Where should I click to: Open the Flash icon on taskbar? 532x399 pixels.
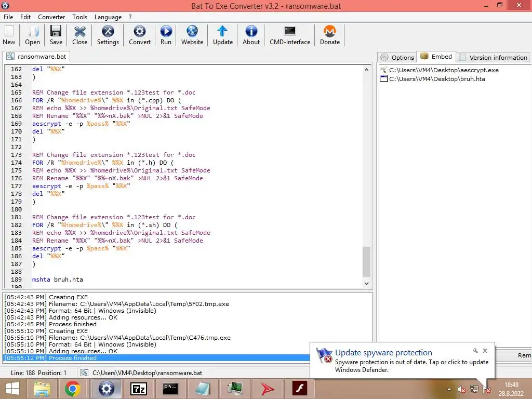tap(300, 389)
